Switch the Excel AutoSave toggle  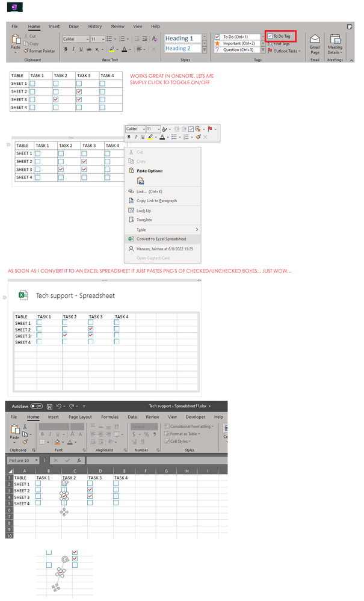[36, 406]
